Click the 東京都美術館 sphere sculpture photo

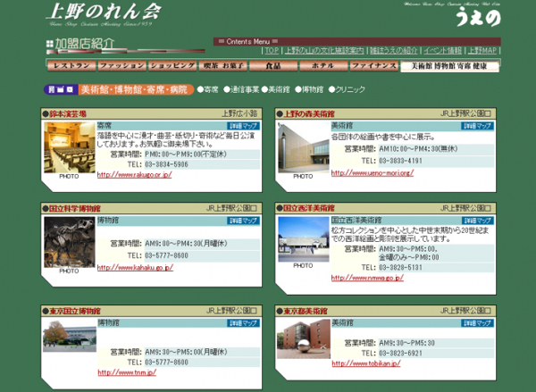(x=304, y=338)
